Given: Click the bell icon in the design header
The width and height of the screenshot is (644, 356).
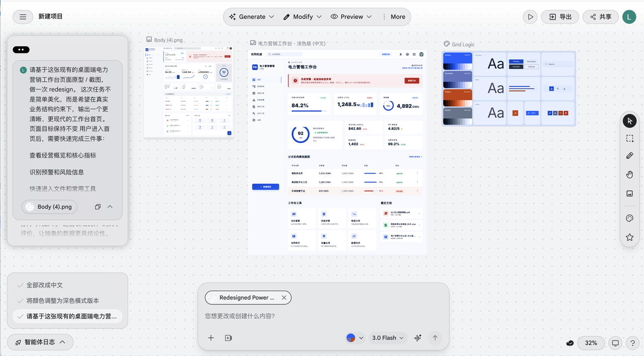Looking at the screenshot, I should click(401, 54).
